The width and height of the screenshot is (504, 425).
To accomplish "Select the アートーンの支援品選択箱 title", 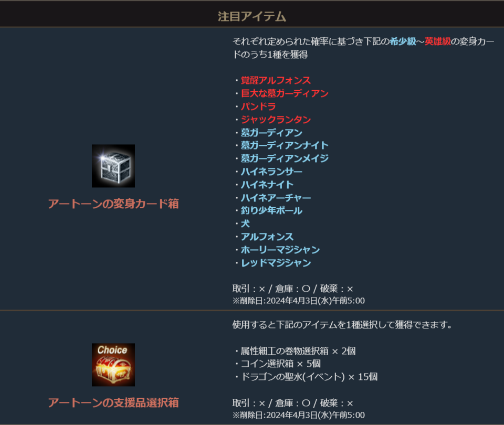I will pyautogui.click(x=113, y=402).
